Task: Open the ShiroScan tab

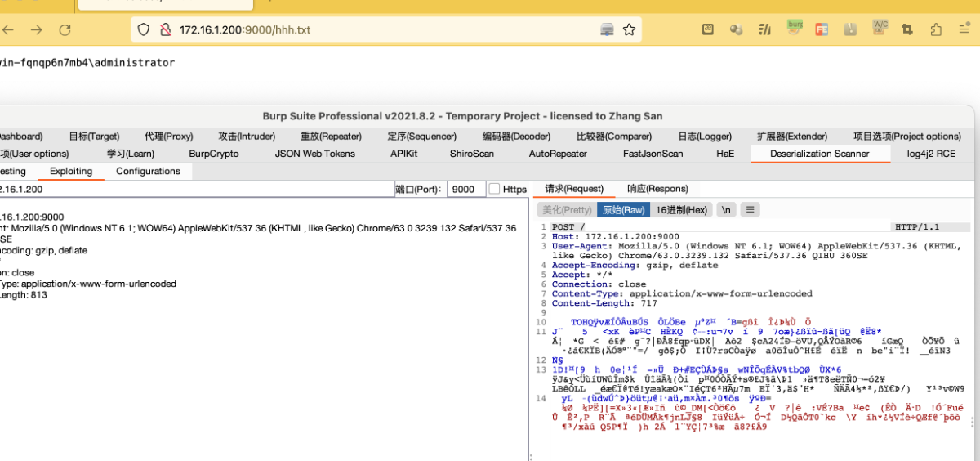Action: tap(471, 154)
